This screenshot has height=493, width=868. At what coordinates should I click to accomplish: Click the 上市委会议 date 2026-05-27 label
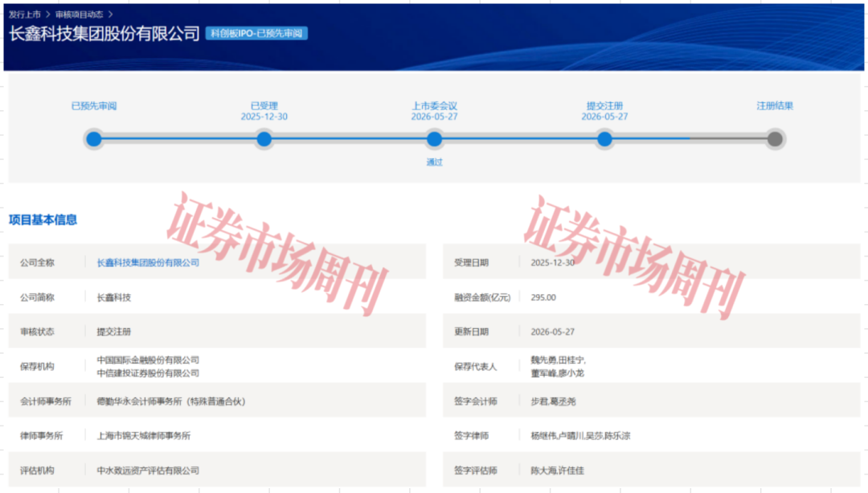(435, 117)
